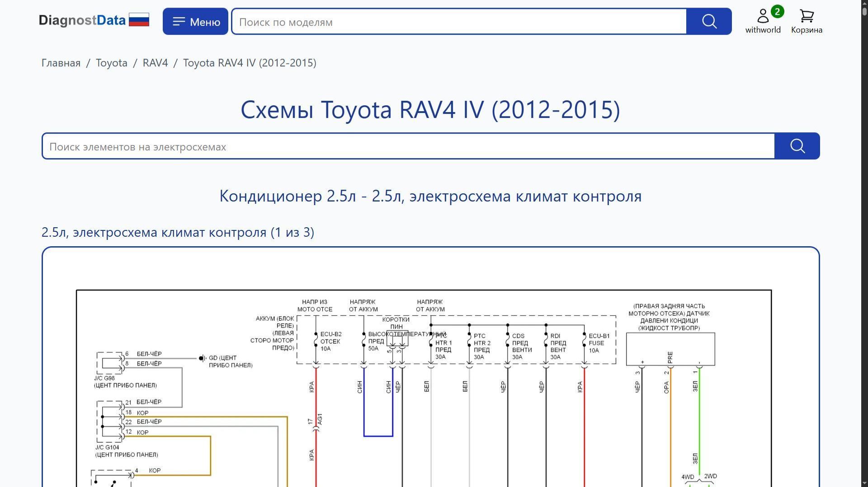The width and height of the screenshot is (868, 487).
Task: Click the 2.5л электросхема (1 из 3) title
Action: point(178,232)
